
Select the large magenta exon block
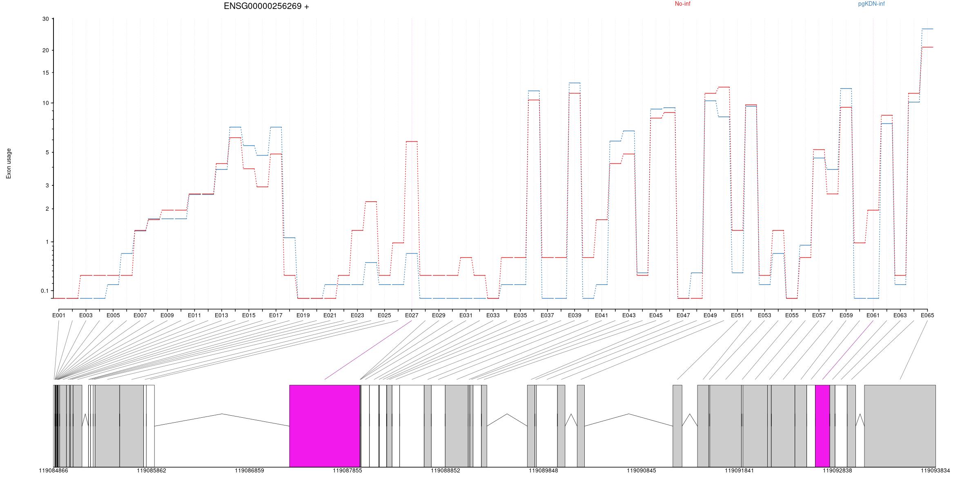pos(325,425)
